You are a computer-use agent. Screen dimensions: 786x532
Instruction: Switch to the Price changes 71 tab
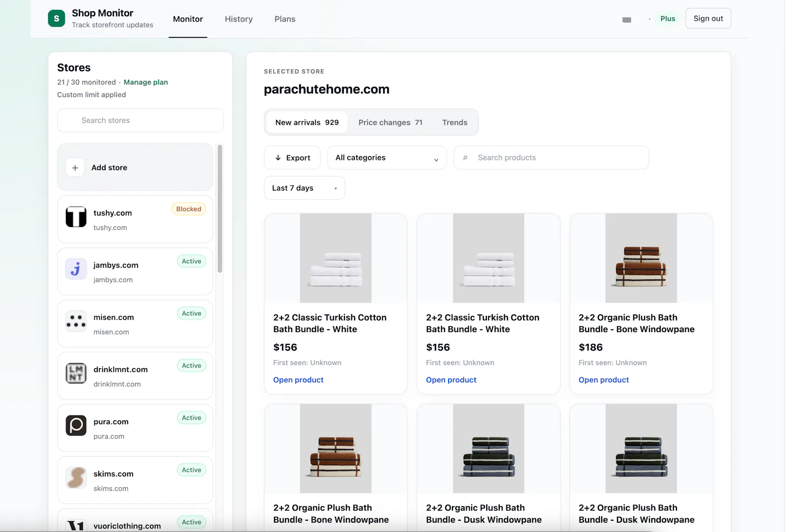click(391, 122)
